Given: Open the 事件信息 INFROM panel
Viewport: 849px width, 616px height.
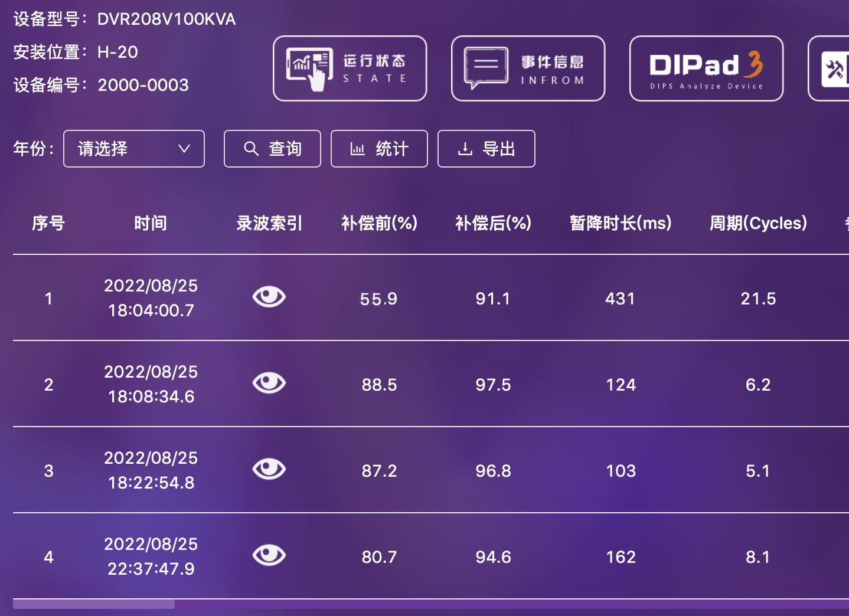Looking at the screenshot, I should pos(528,68).
